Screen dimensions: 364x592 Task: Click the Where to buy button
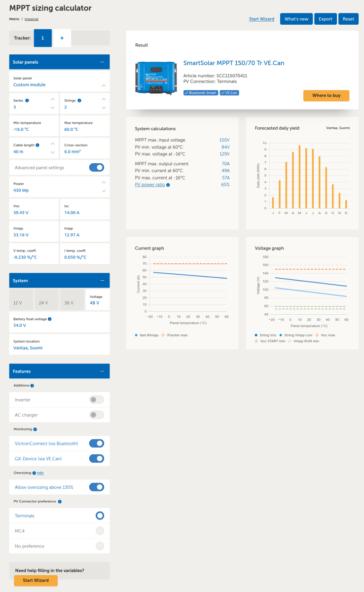(x=326, y=95)
